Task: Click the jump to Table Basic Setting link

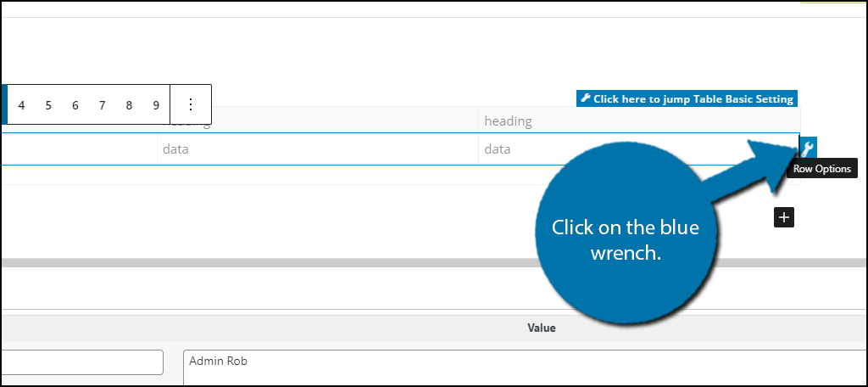Action: 687,98
